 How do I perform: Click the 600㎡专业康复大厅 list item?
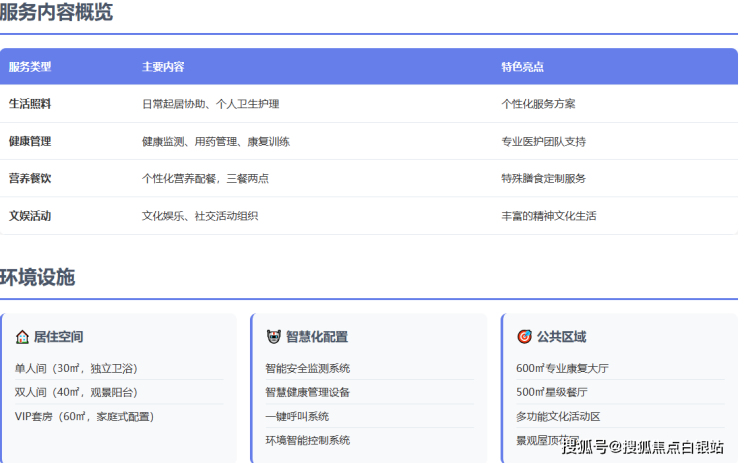[562, 369]
